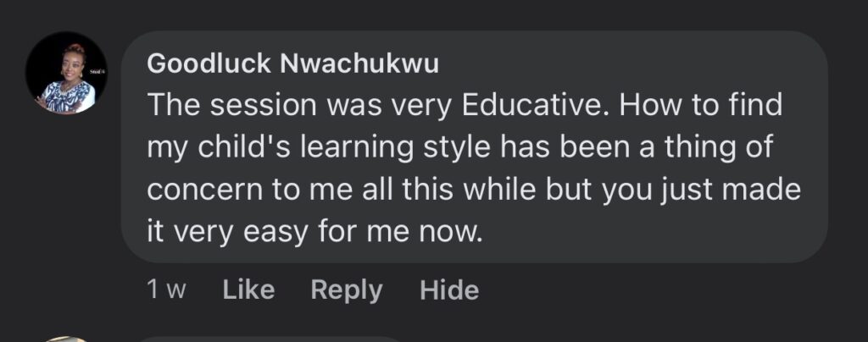Click the "1 w" comment timestamp

pos(166,290)
